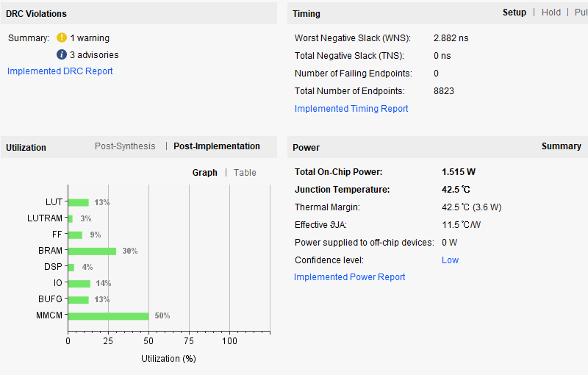Click the IO 14% utilization bar

click(x=79, y=283)
